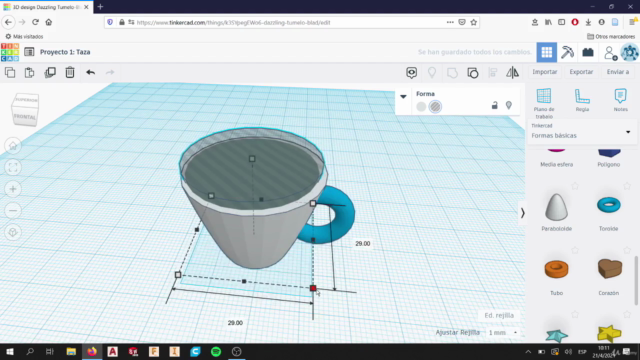Open the Ajustar Rejilla 1 mm dropdown
Screen dimensions: 640x360
point(502,333)
